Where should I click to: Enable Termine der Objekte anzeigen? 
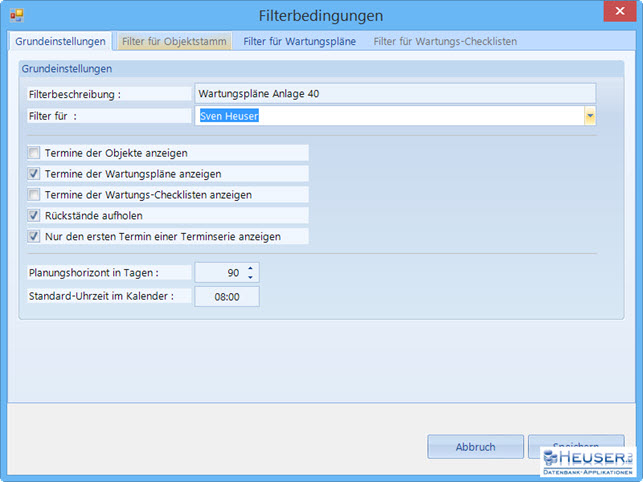point(35,153)
